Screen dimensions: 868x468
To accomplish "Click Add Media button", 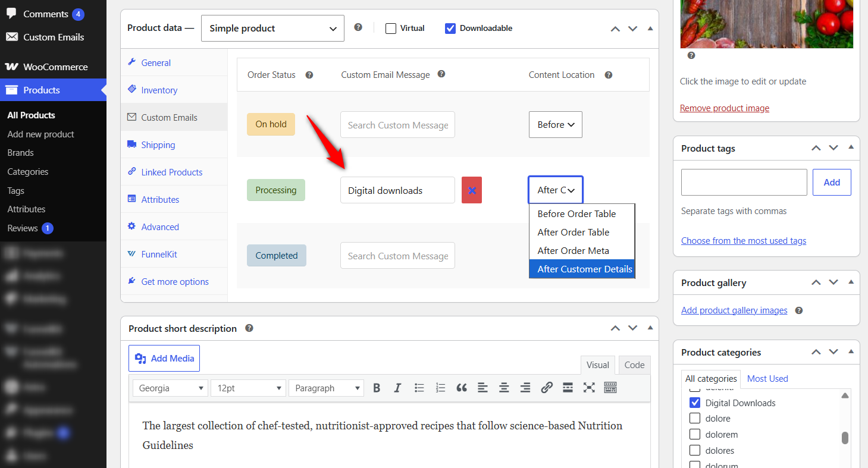I will click(x=164, y=358).
